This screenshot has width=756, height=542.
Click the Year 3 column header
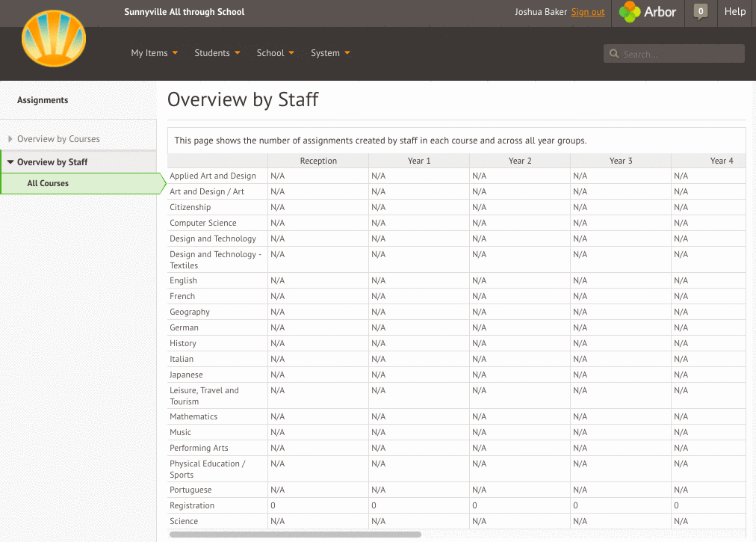tap(621, 161)
